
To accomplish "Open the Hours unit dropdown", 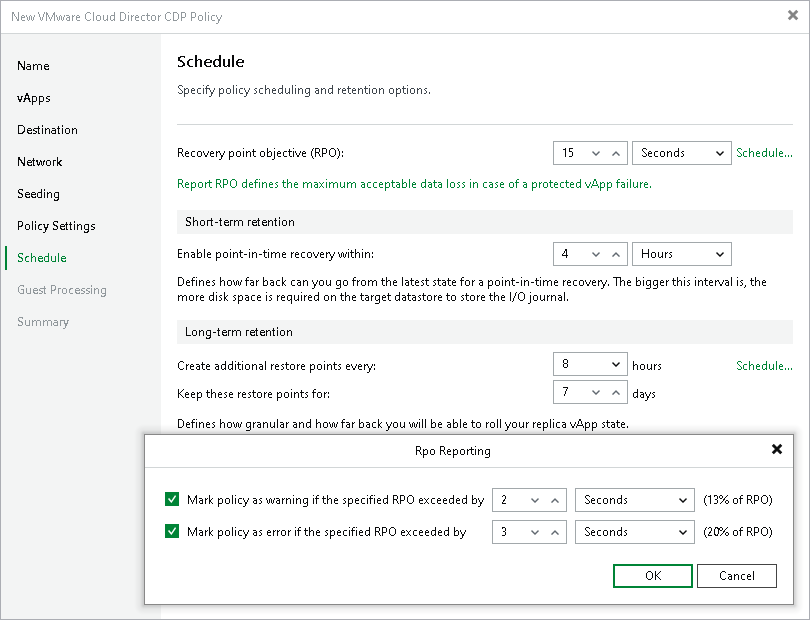I will point(682,254).
